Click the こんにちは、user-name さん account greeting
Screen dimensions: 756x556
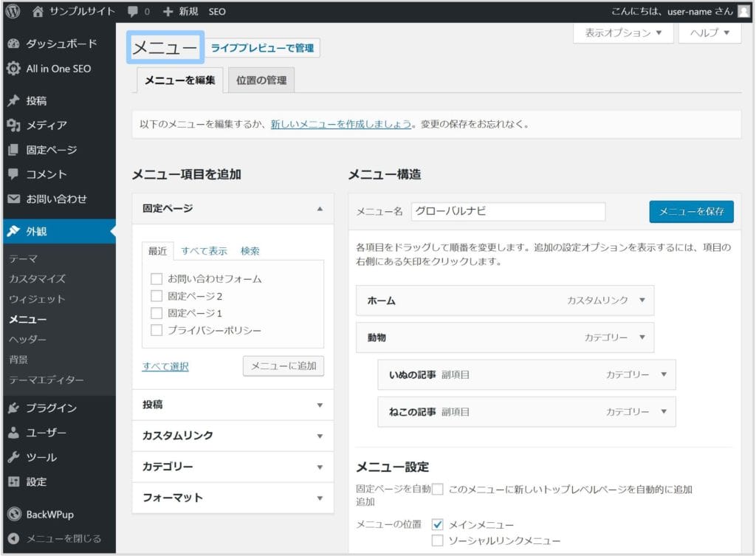pyautogui.click(x=672, y=12)
